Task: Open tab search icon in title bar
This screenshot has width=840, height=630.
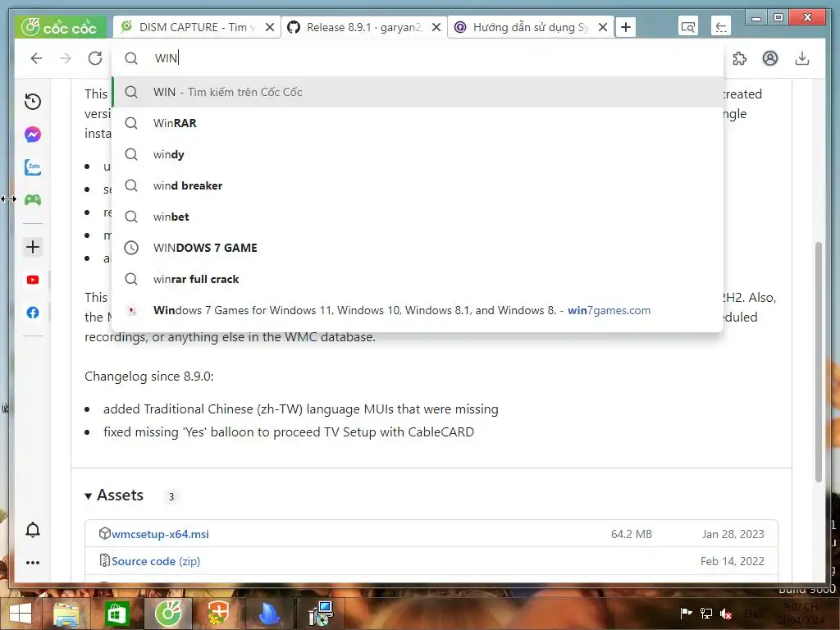Action: tap(688, 27)
